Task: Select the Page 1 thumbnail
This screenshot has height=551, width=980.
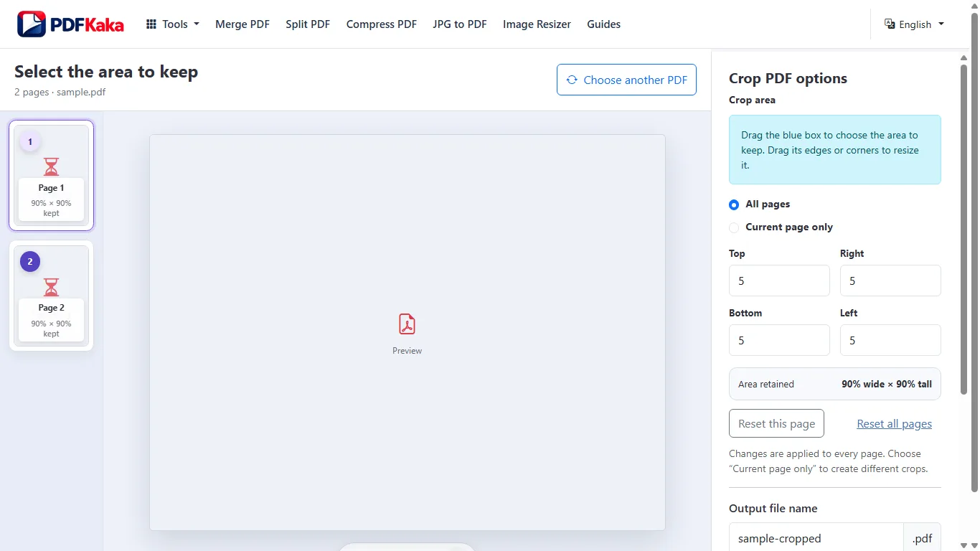Action: pyautogui.click(x=51, y=176)
